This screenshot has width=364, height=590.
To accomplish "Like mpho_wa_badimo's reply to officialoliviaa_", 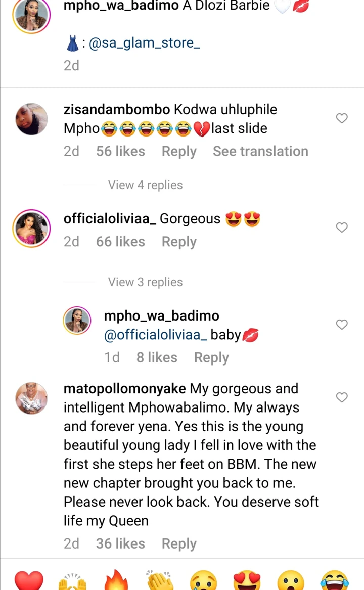I will pyautogui.click(x=342, y=325).
